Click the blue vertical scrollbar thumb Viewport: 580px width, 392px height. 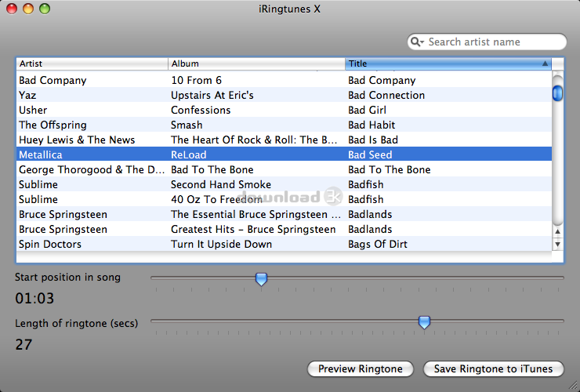pyautogui.click(x=557, y=93)
